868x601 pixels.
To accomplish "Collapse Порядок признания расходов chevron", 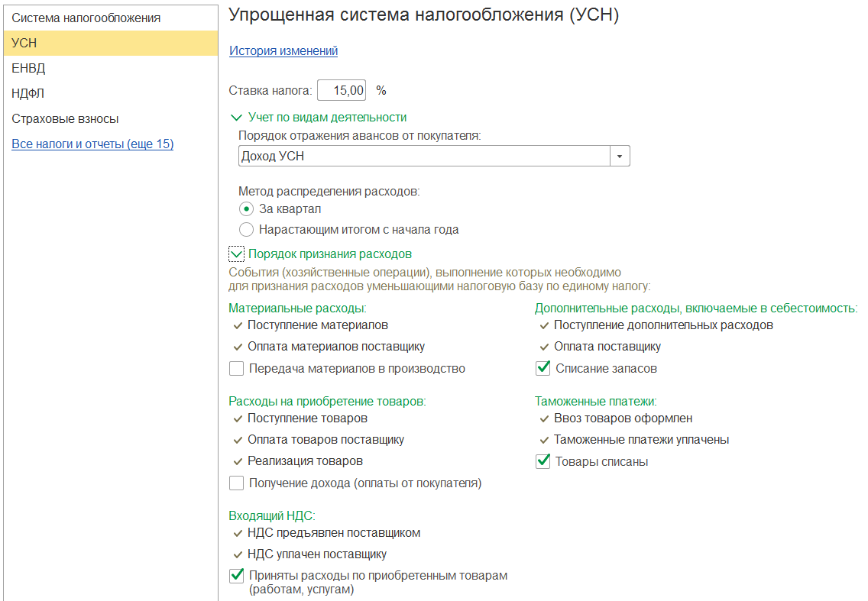I will click(236, 254).
